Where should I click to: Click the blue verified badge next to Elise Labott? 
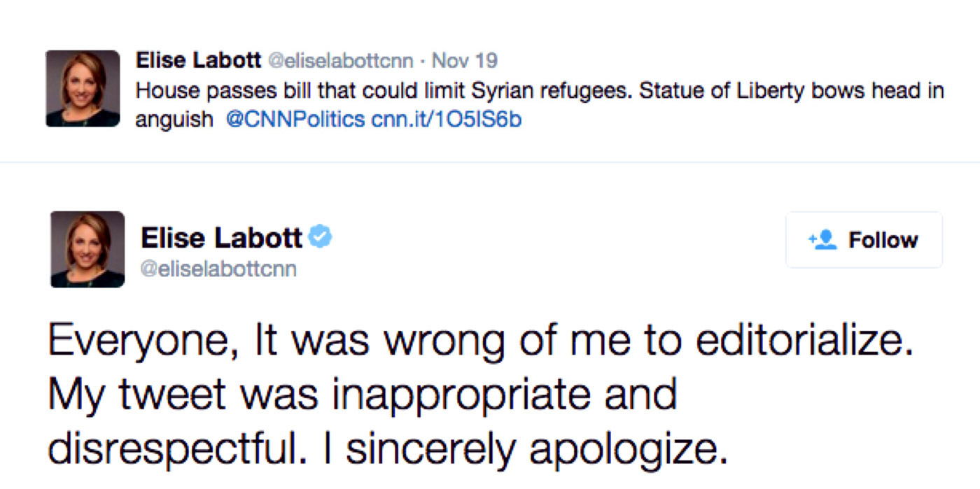321,237
